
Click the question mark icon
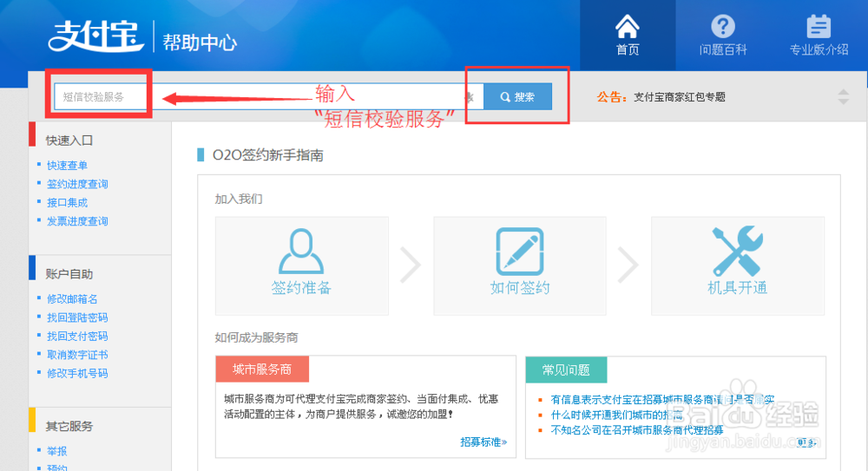click(x=723, y=27)
